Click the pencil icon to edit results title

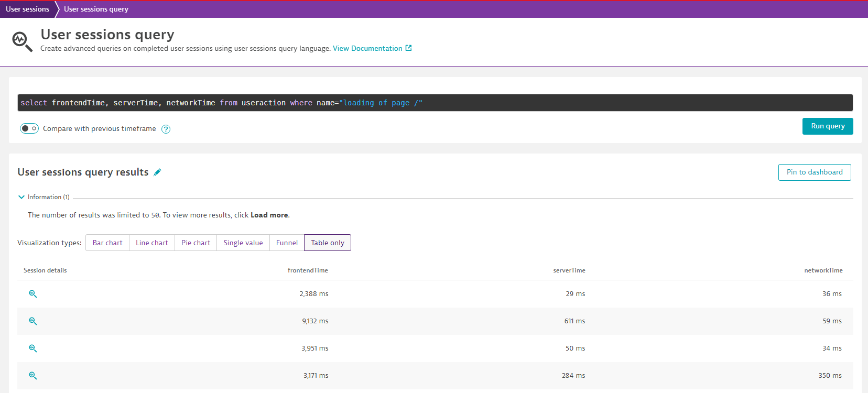157,172
